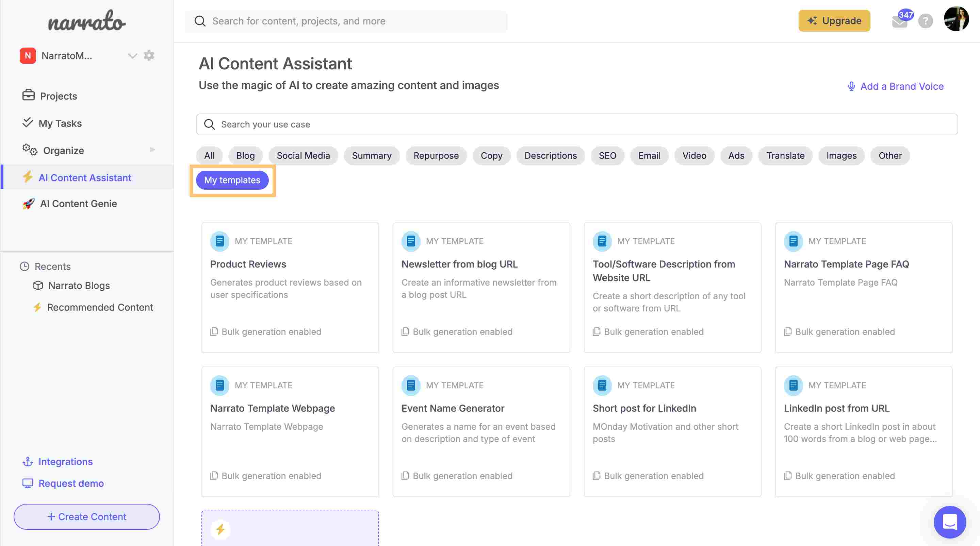Open the Integrations link
980x546 pixels.
[65, 462]
